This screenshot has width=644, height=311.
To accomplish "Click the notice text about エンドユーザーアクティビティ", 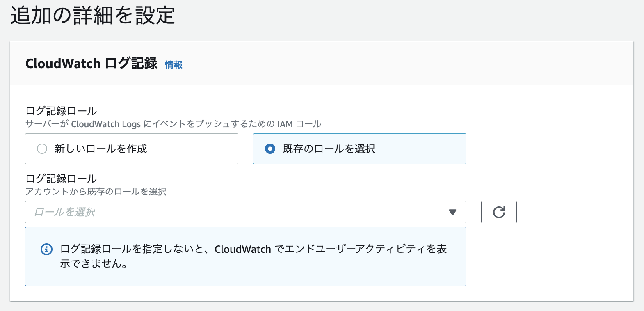I will click(253, 256).
